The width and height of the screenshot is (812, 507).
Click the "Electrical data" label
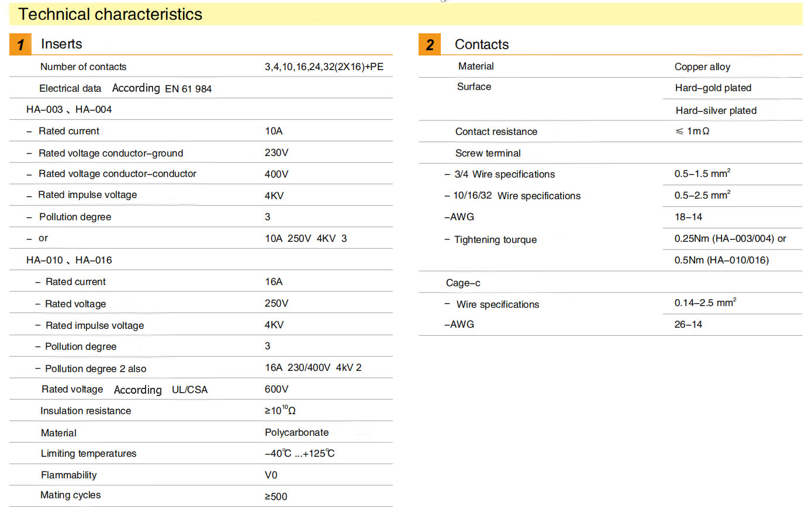[70, 88]
